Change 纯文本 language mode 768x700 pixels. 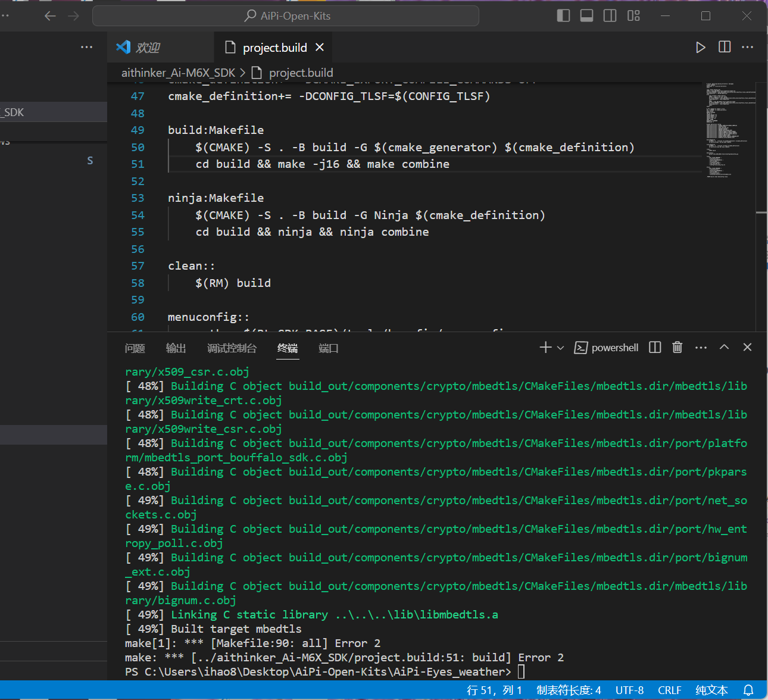[x=712, y=690]
